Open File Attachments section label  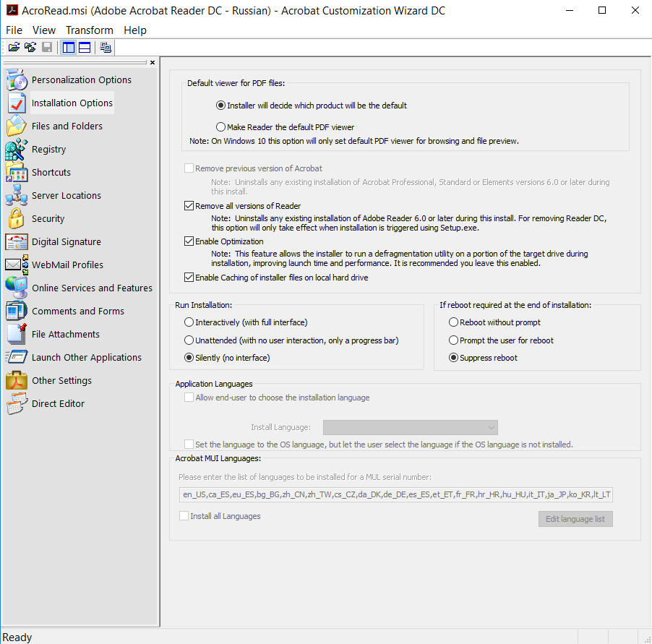pos(66,334)
